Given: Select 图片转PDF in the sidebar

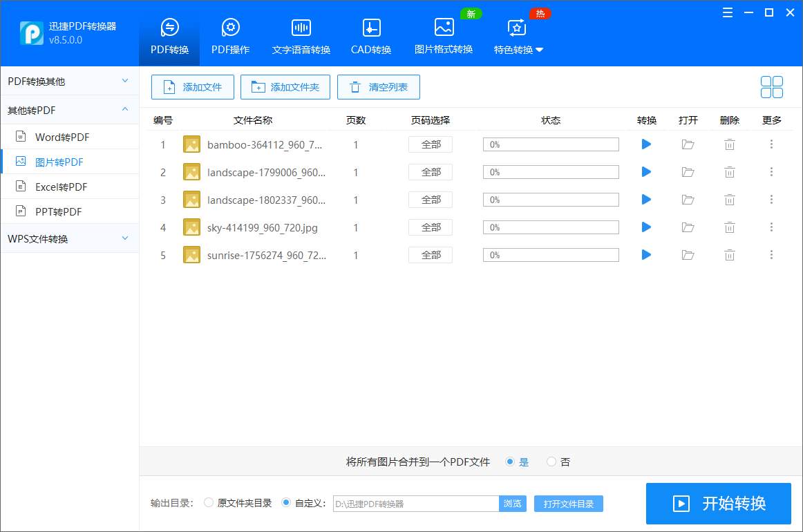Looking at the screenshot, I should [70, 162].
